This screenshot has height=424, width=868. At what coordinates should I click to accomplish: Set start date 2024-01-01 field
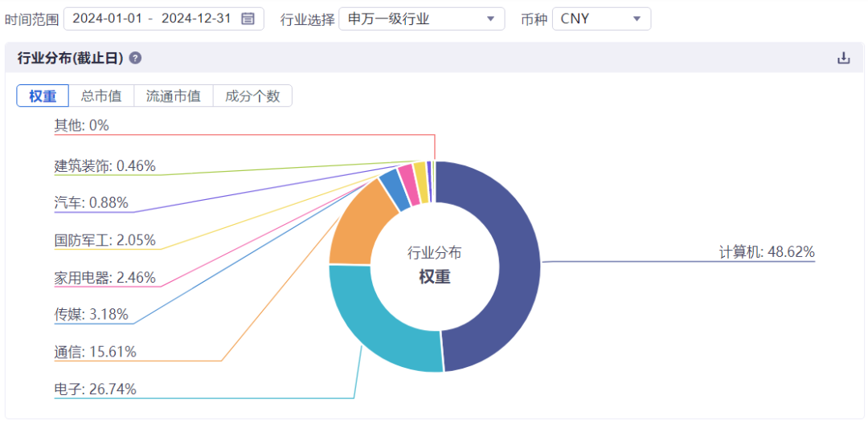108,18
